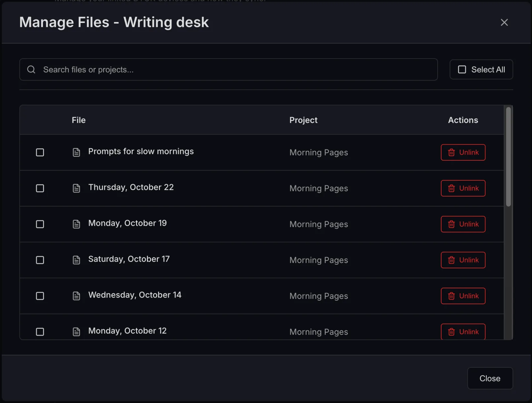This screenshot has width=532, height=403.
Task: Click document icon beside Prompts for slow mornings
Action: (76, 152)
